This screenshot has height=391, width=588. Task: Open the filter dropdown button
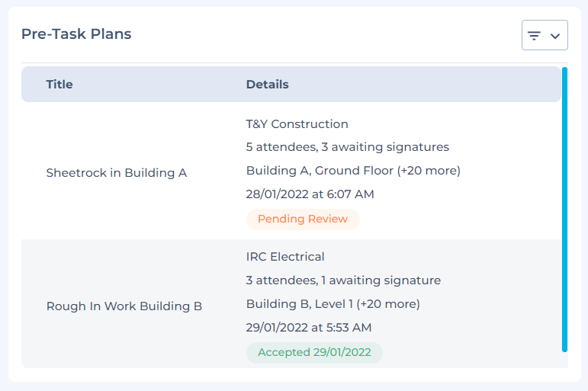pos(545,35)
